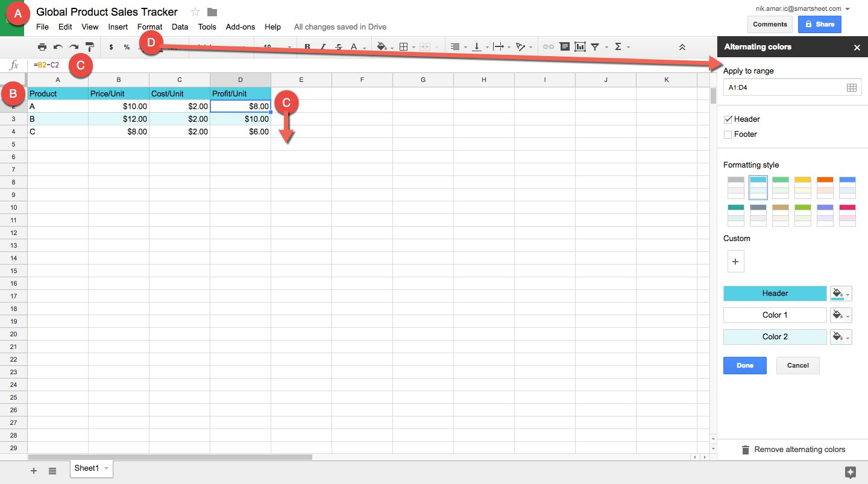Open the Header fill color dropdown
This screenshot has height=484, width=868.
(841, 294)
